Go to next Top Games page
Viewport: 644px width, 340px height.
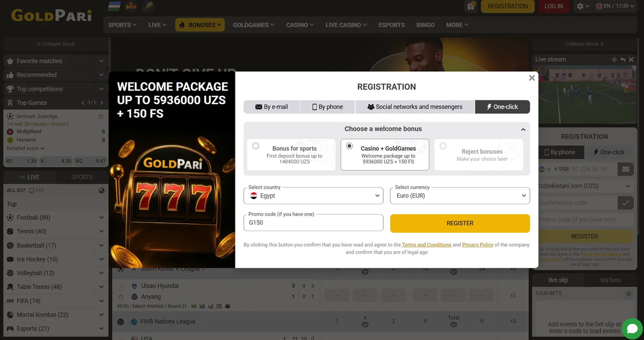tap(101, 103)
